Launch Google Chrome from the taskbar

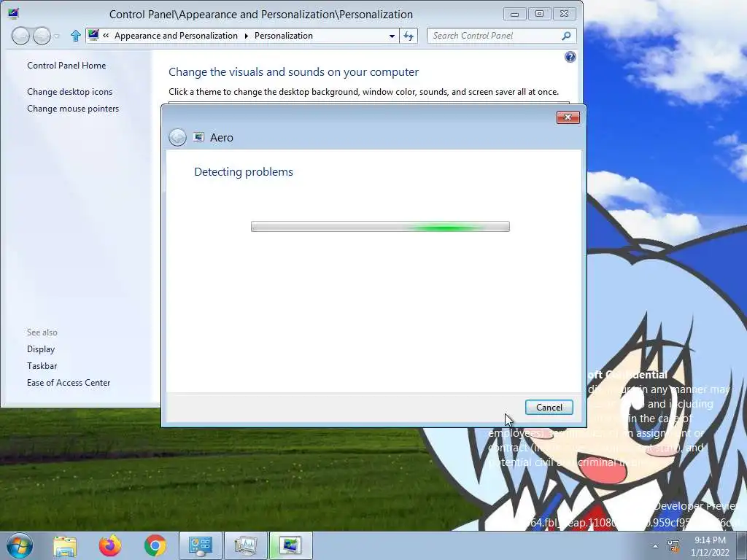pyautogui.click(x=155, y=545)
